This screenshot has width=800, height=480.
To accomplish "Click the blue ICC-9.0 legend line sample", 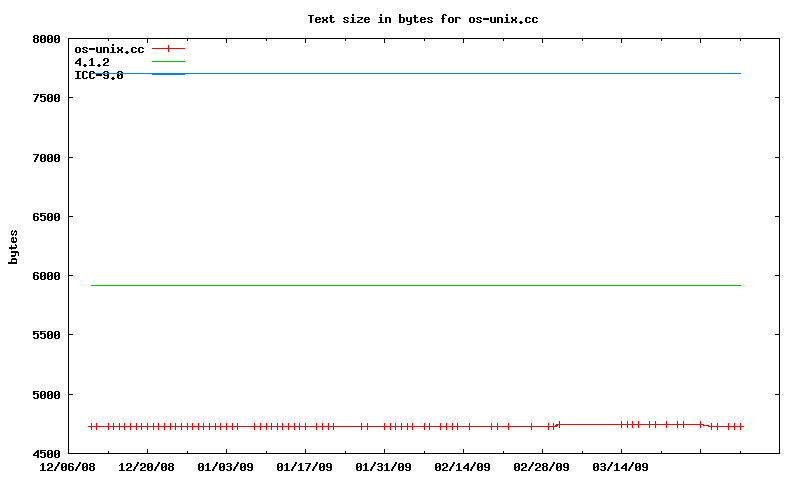I will 168,74.
